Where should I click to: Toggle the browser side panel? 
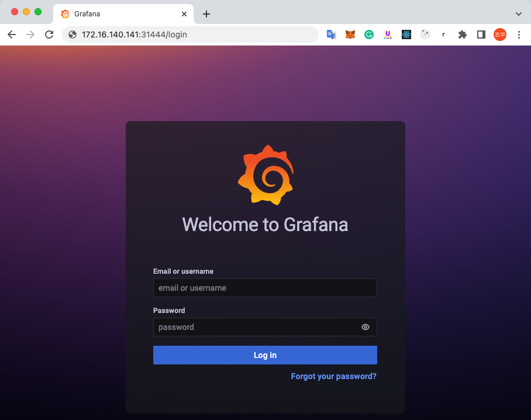click(481, 35)
